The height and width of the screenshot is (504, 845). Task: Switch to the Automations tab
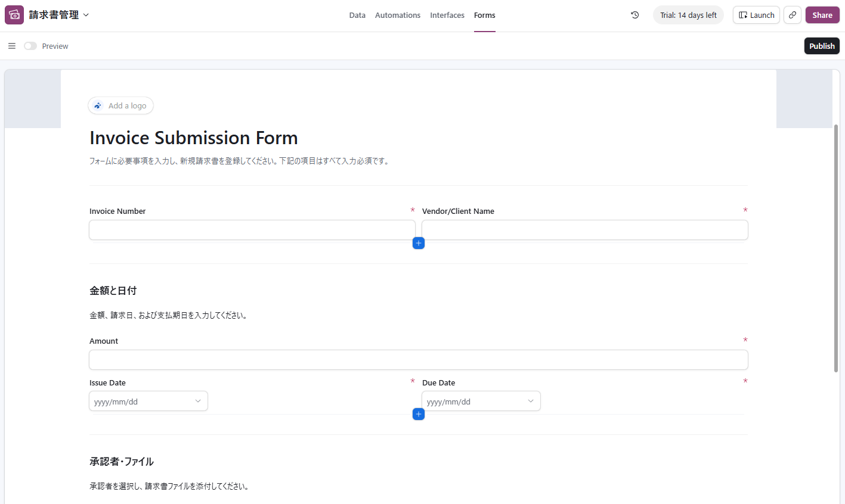(x=398, y=15)
